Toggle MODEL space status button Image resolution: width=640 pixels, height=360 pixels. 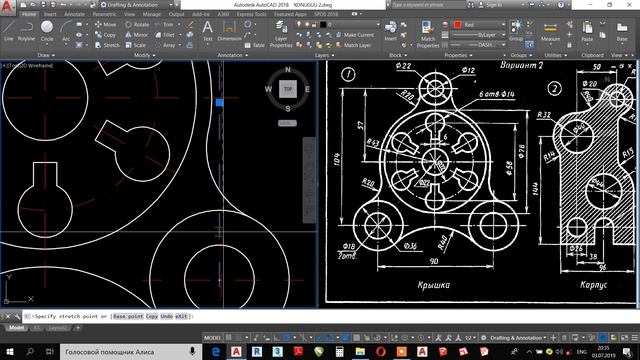(x=212, y=338)
